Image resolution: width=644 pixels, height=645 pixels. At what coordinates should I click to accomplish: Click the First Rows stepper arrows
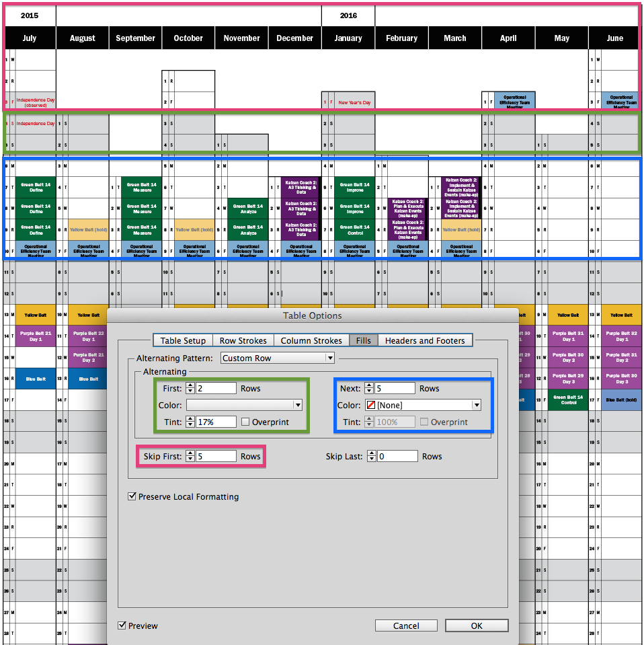pyautogui.click(x=190, y=388)
